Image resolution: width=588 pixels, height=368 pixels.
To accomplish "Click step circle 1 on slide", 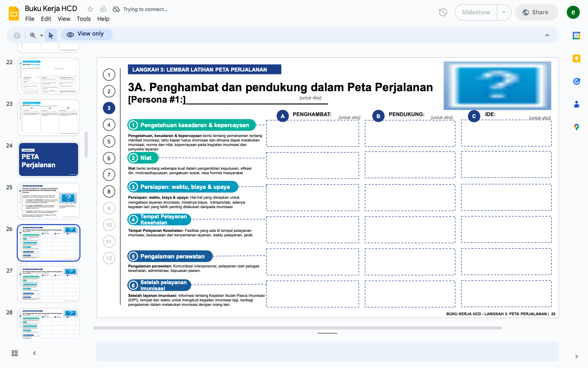I will 109,75.
